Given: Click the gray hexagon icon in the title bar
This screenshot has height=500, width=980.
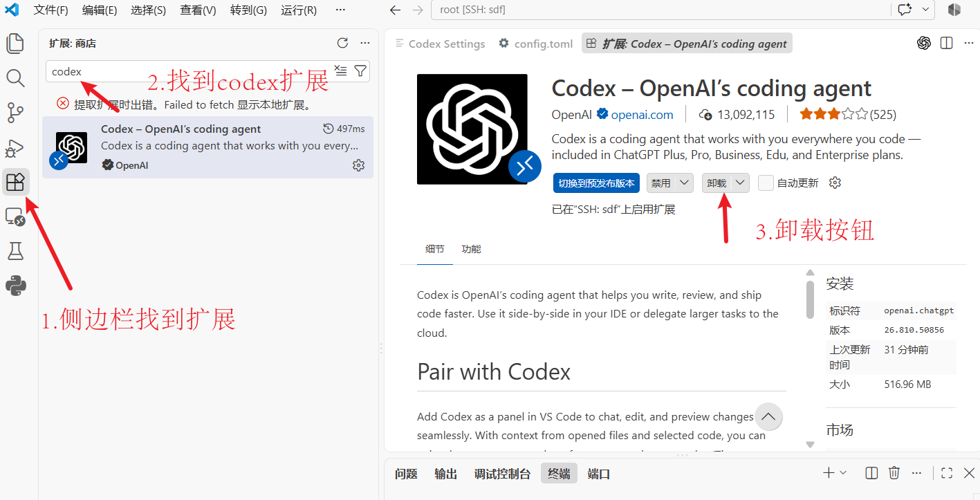Looking at the screenshot, I should click(x=954, y=10).
